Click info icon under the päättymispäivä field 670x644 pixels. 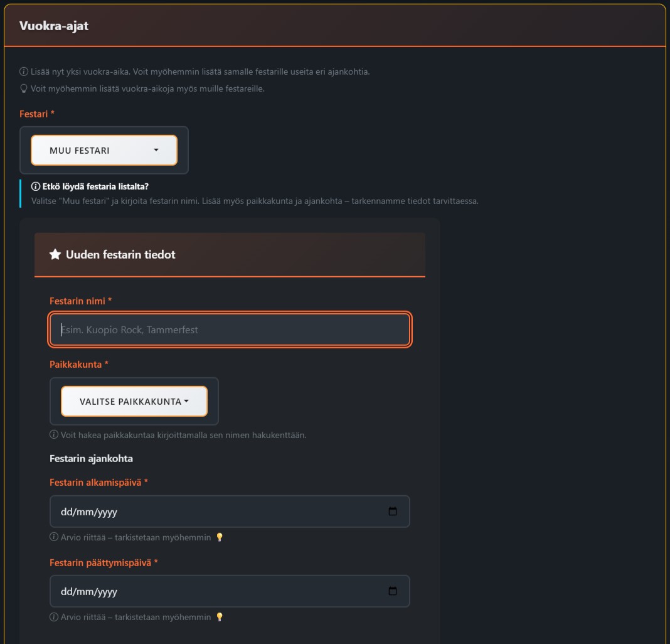[x=54, y=617]
